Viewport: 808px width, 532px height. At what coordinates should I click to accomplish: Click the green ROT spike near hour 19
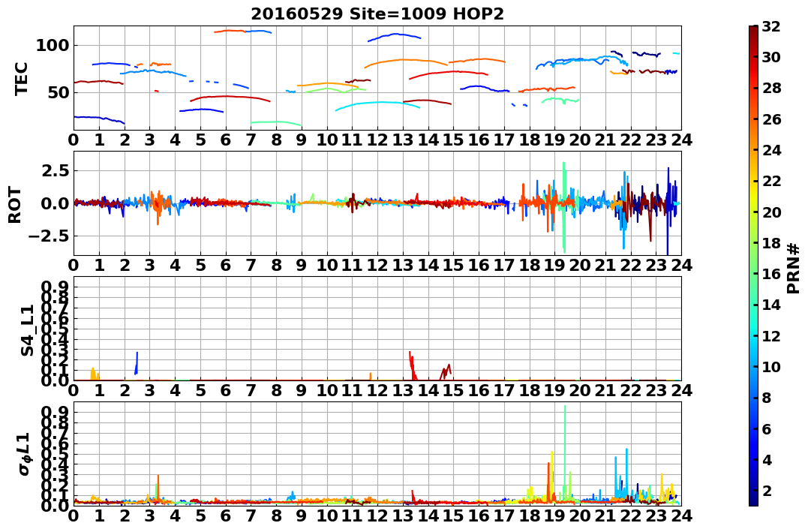(563, 206)
